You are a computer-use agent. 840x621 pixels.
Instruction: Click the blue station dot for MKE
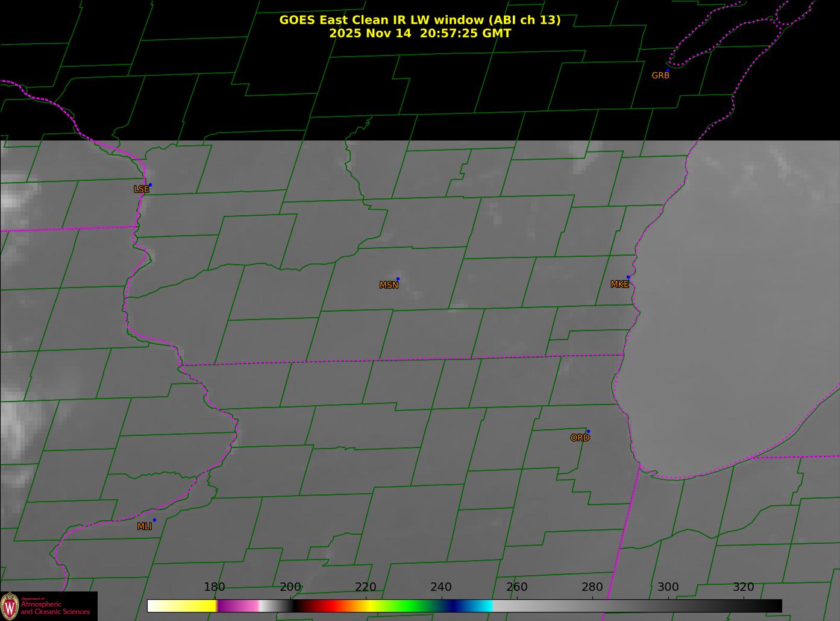(628, 277)
